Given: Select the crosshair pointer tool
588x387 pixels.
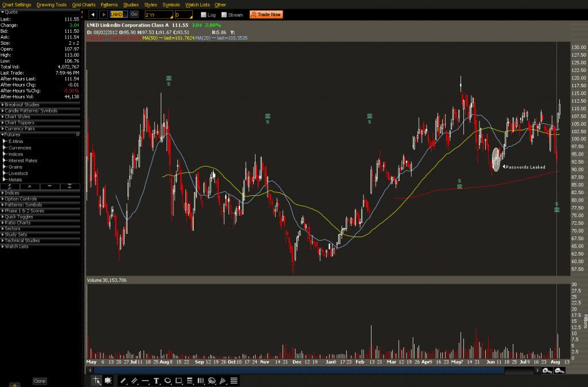Looking at the screenshot, I should coord(96,381).
